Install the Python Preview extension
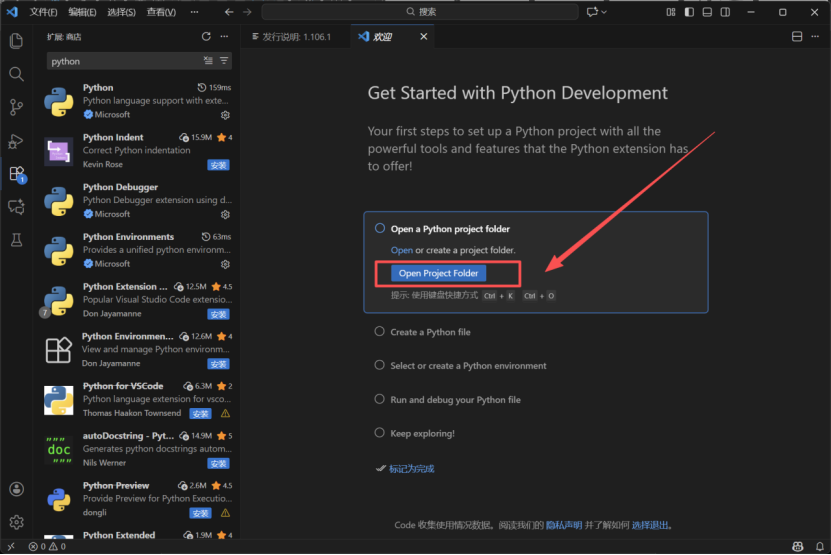 coord(200,513)
